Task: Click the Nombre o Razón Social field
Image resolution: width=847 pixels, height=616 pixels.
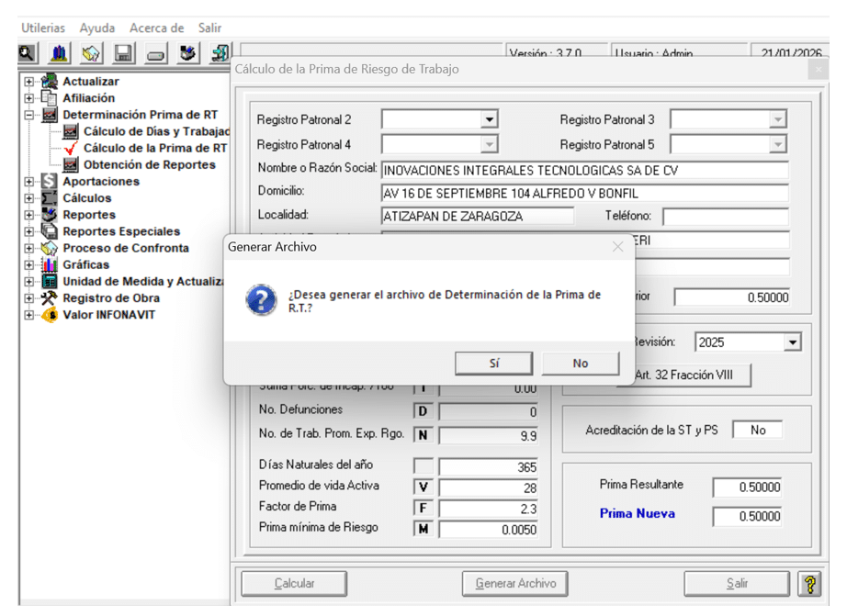Action: [584, 170]
